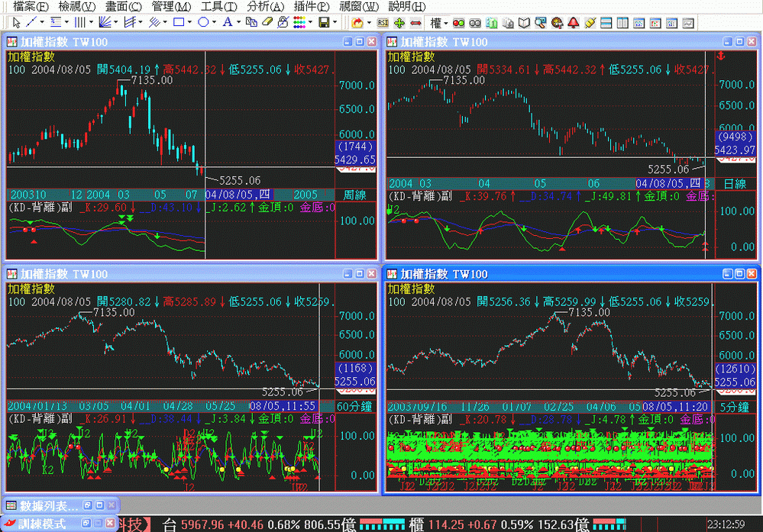Click the red alarm bell icon
The width and height of the screenshot is (763, 532).
point(573,22)
